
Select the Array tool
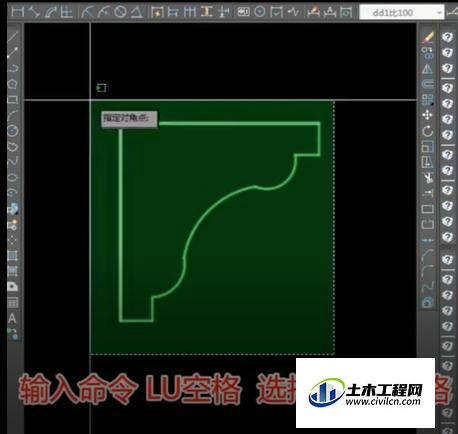428,100
